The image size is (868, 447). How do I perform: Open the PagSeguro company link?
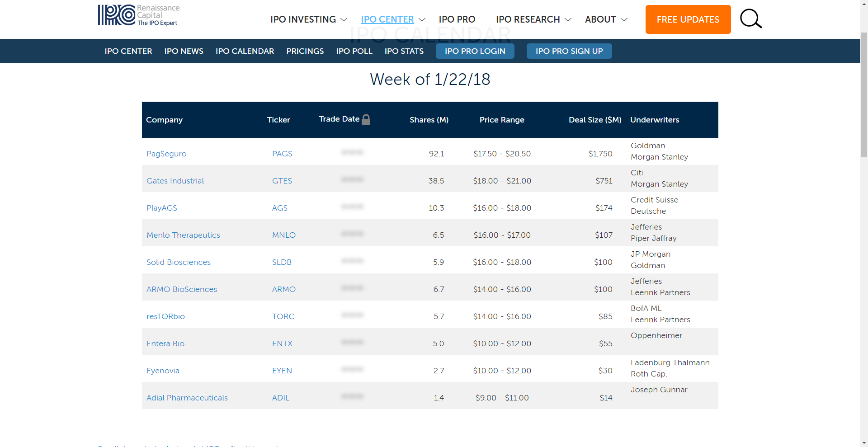(166, 154)
